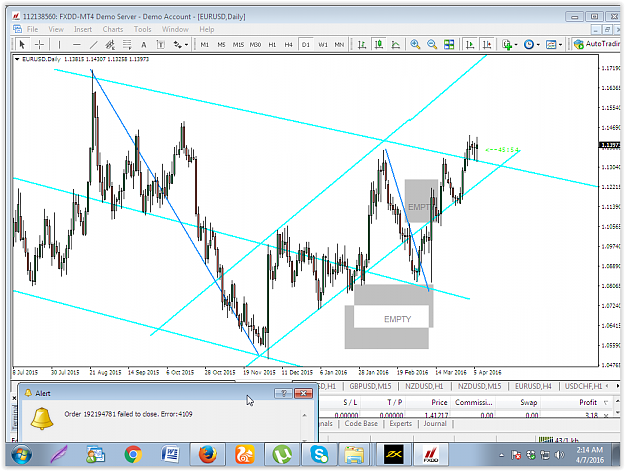Switch to NZDUSD,H1 chart tab
625x471 pixels.
coord(424,386)
